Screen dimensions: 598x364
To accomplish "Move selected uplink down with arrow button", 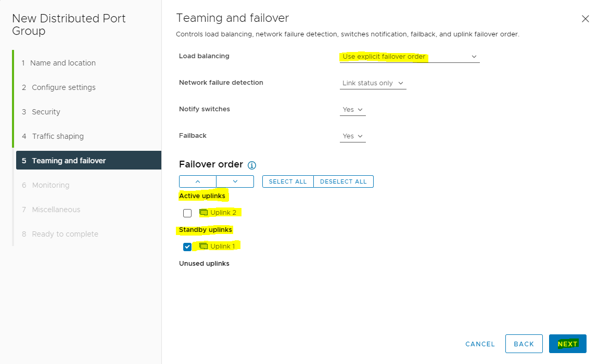I will (x=235, y=181).
